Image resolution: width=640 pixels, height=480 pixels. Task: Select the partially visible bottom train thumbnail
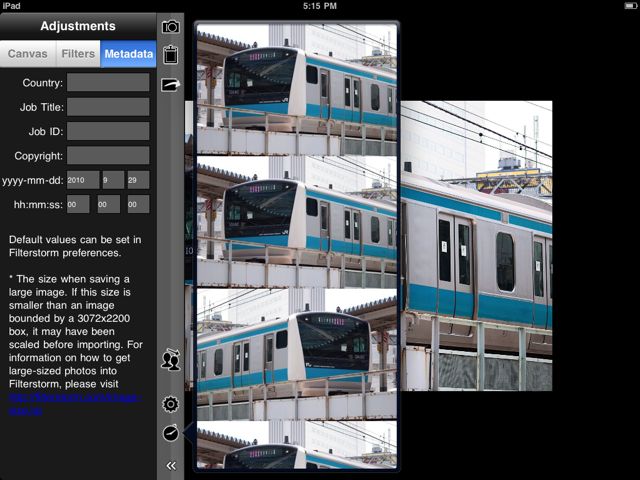pos(297,445)
